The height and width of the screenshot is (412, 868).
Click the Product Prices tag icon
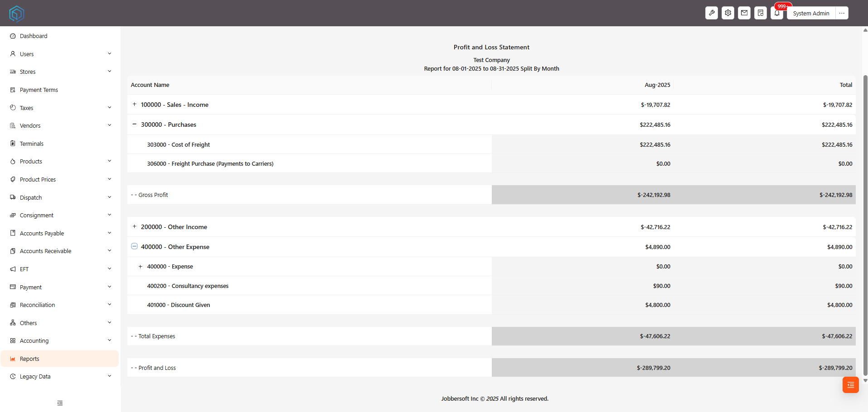pos(13,179)
